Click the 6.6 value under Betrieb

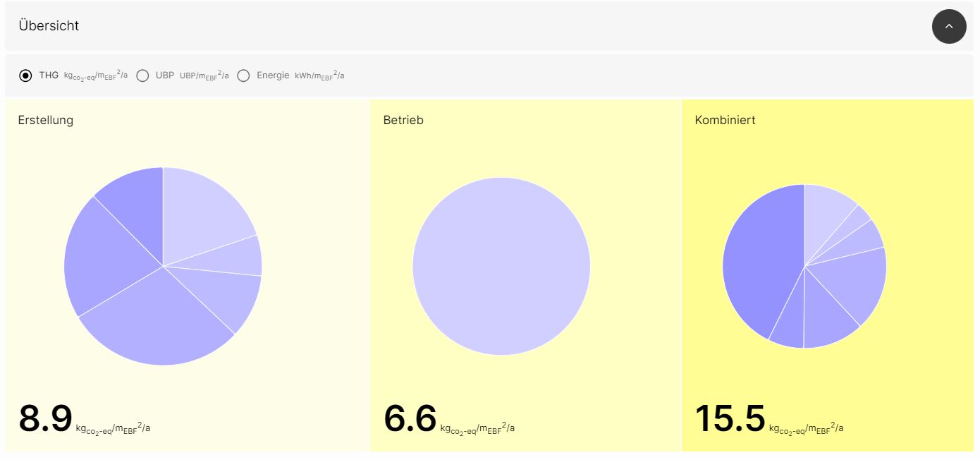[x=410, y=418]
